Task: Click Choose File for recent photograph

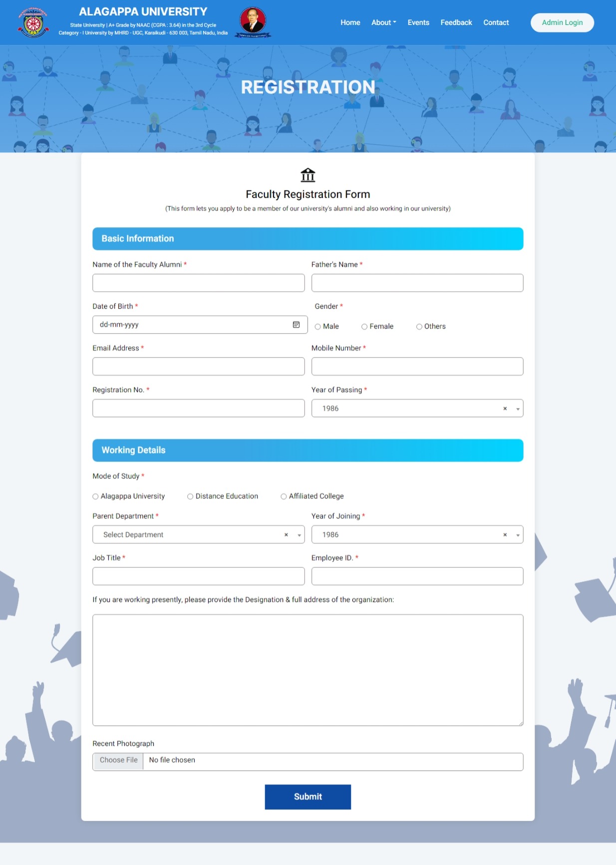Action: (x=119, y=760)
